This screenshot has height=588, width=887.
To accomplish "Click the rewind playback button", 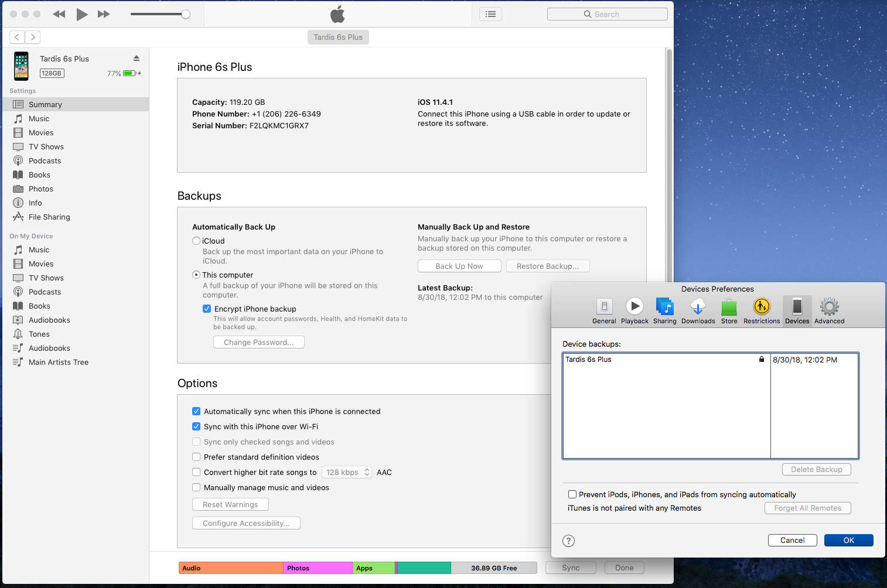I will [x=59, y=14].
